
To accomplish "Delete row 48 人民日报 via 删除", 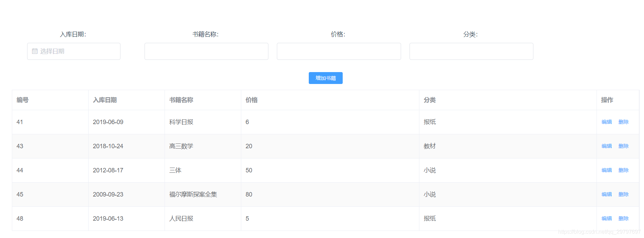I will coord(624,219).
